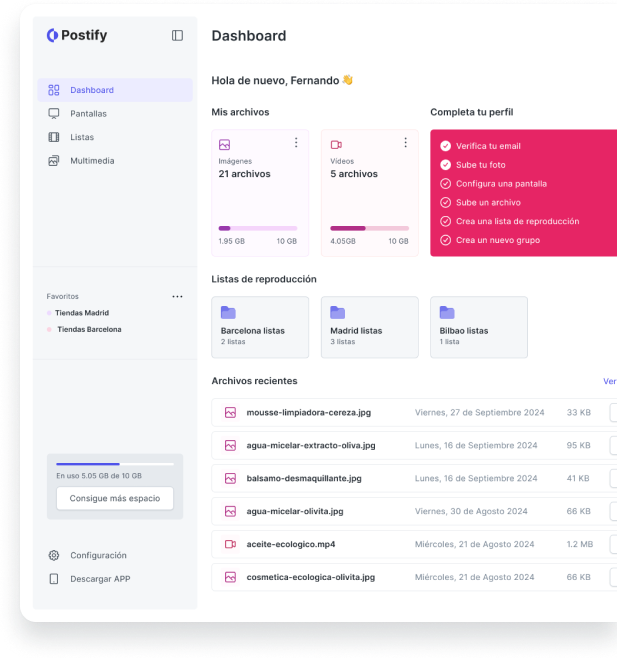Viewport: 617px width, 658px height.
Task: Collapse the sidebar using the panel icon
Action: pyautogui.click(x=177, y=36)
